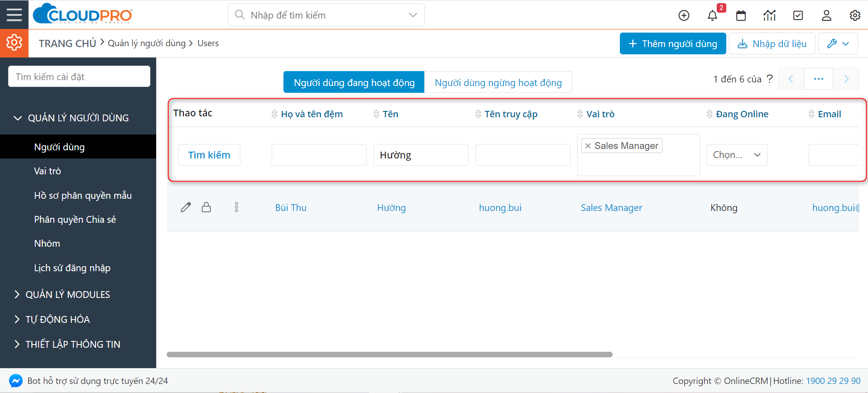Sort by Email column

(x=825, y=114)
